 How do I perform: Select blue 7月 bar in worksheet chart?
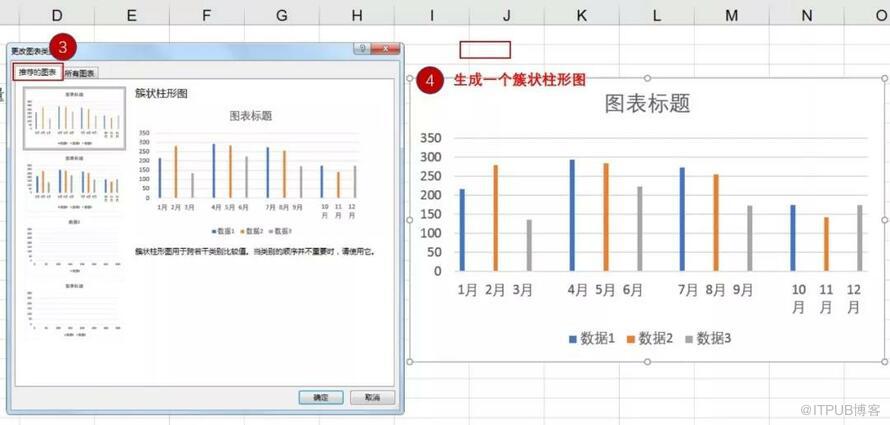(x=682, y=219)
